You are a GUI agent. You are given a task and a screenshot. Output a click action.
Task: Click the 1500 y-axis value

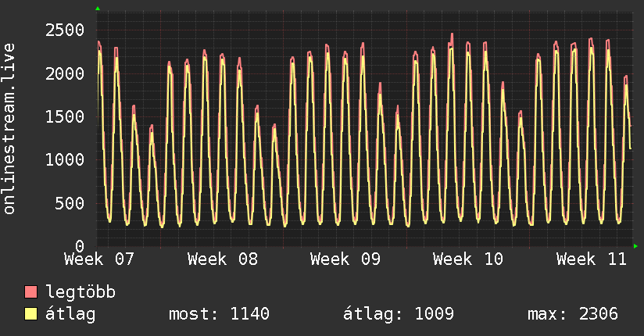coord(65,117)
